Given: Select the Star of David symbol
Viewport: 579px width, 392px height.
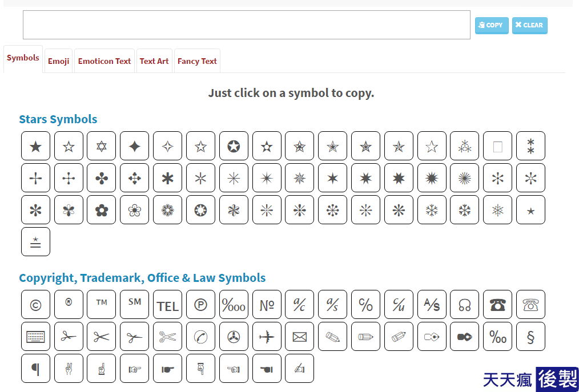Looking at the screenshot, I should pyautogui.click(x=102, y=146).
